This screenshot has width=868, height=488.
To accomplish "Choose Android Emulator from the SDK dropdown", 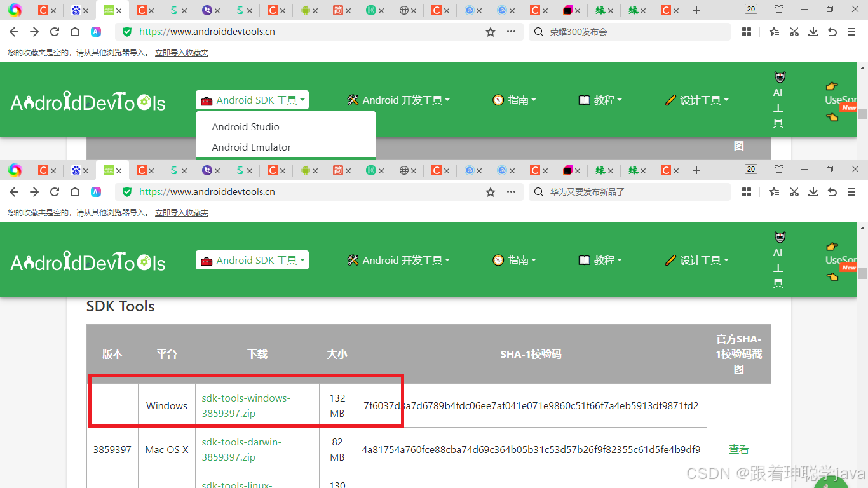I will coord(252,147).
